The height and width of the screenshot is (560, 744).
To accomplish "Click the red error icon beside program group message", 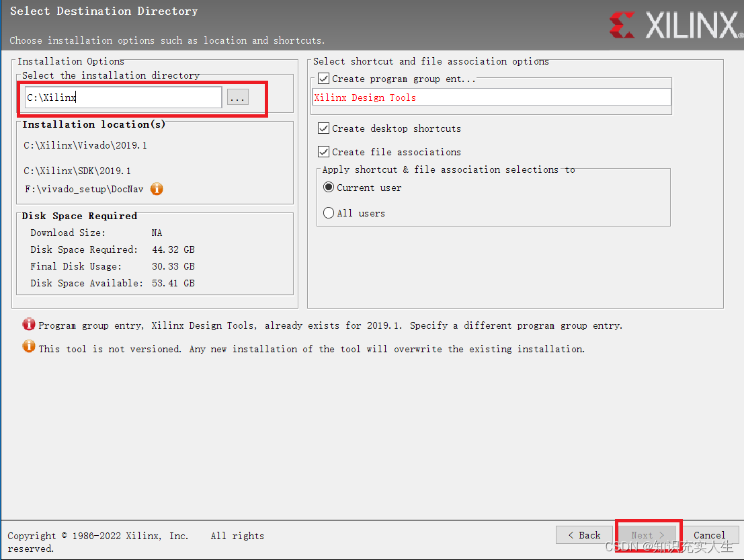I will pos(28,324).
